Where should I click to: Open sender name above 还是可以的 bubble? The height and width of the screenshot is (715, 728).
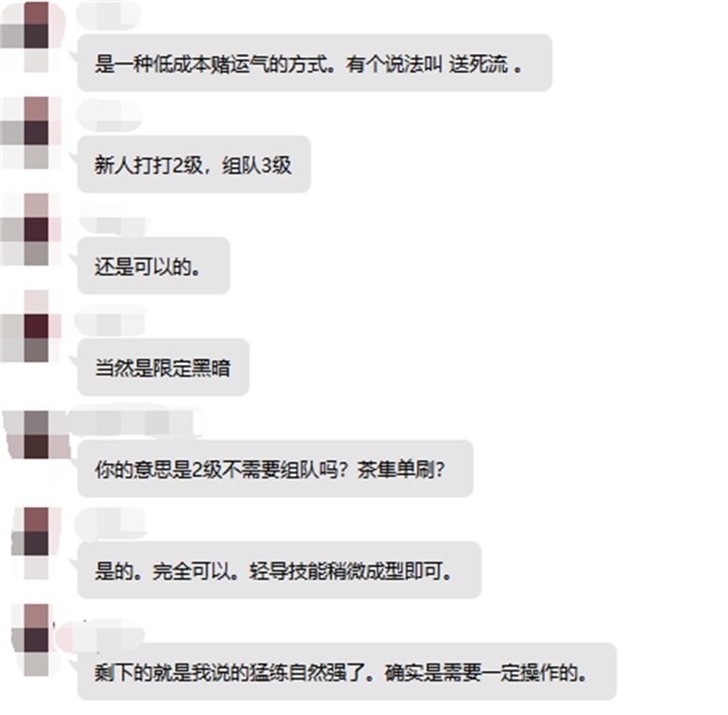[x=114, y=225]
